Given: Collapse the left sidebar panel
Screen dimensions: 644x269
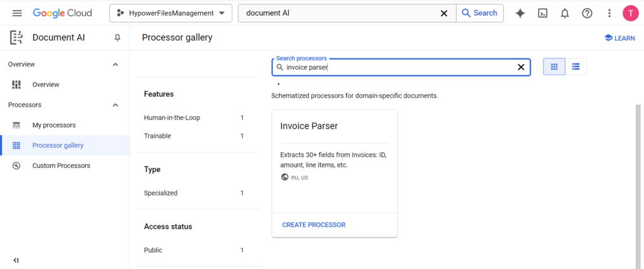Looking at the screenshot, I should [x=16, y=260].
